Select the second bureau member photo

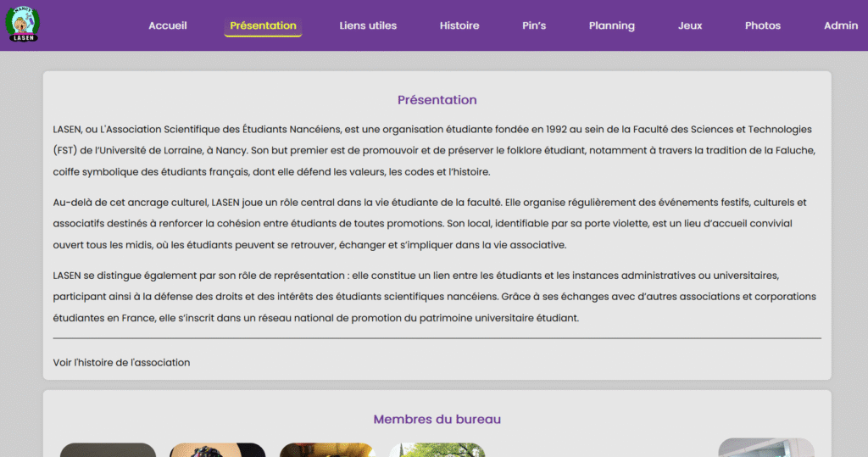(x=218, y=449)
